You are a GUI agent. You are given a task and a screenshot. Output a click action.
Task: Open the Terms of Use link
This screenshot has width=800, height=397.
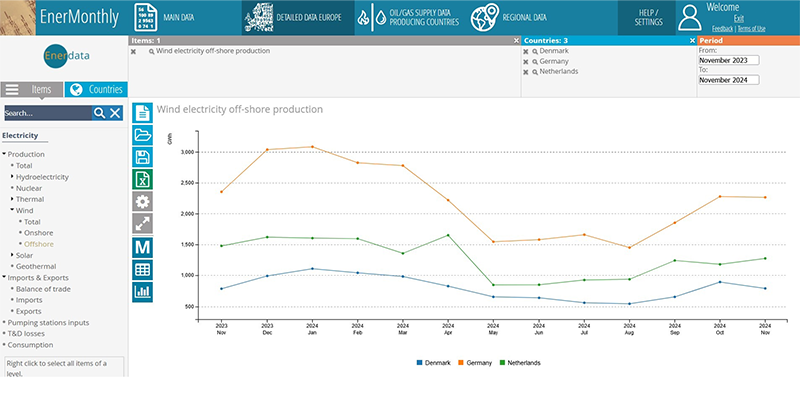coord(751,29)
